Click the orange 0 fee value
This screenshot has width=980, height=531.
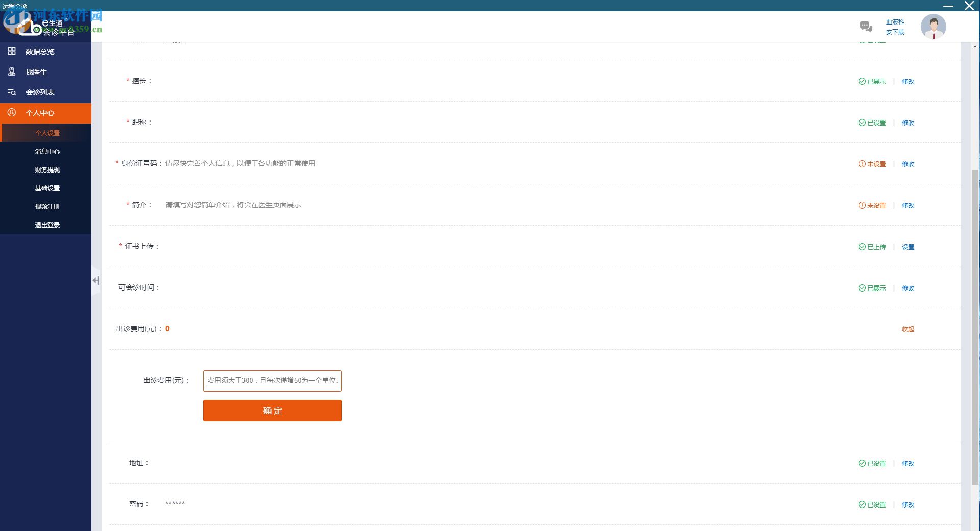[x=167, y=329]
